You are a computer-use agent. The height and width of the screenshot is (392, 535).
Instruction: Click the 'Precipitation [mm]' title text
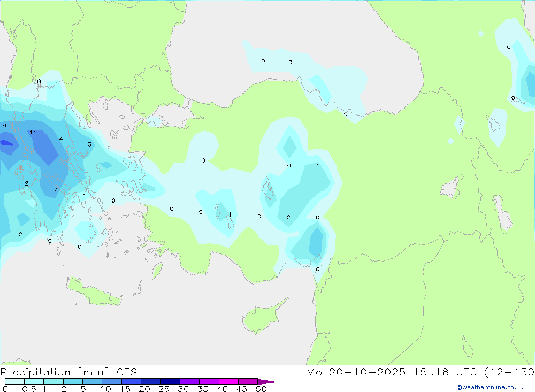55,372
